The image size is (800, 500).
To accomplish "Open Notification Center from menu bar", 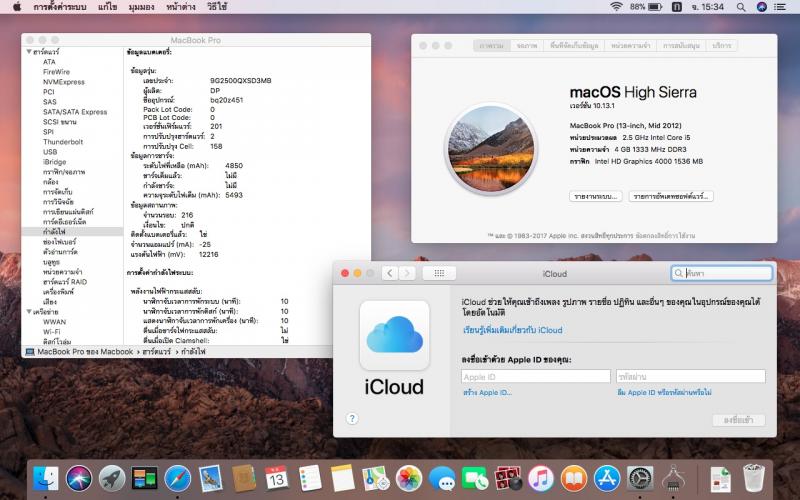I will (780, 7).
